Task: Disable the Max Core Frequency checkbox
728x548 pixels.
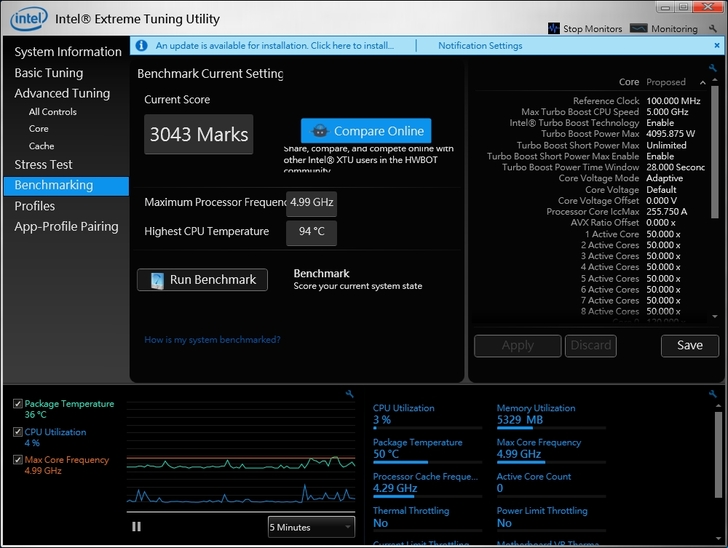Action: (x=18, y=460)
